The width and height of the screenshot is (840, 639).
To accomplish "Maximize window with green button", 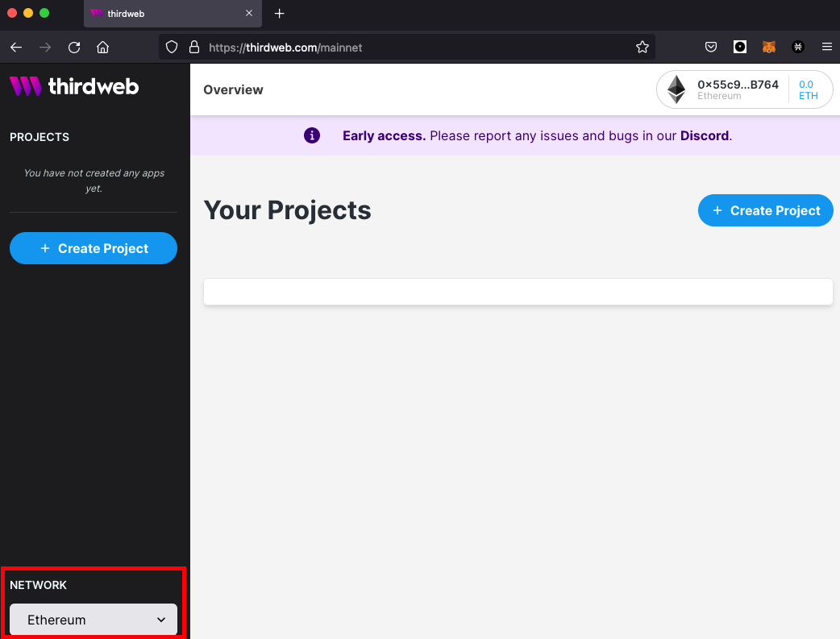I will [x=44, y=13].
